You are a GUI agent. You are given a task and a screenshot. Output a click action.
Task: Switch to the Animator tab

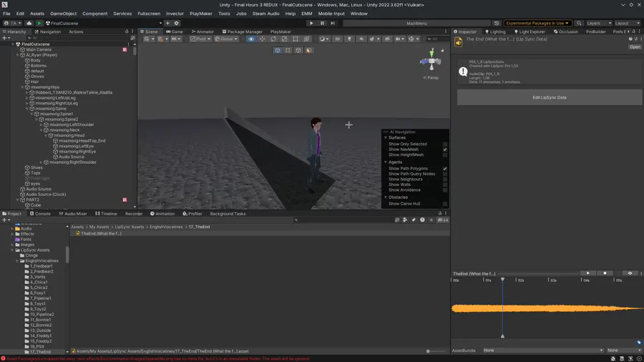tap(203, 31)
